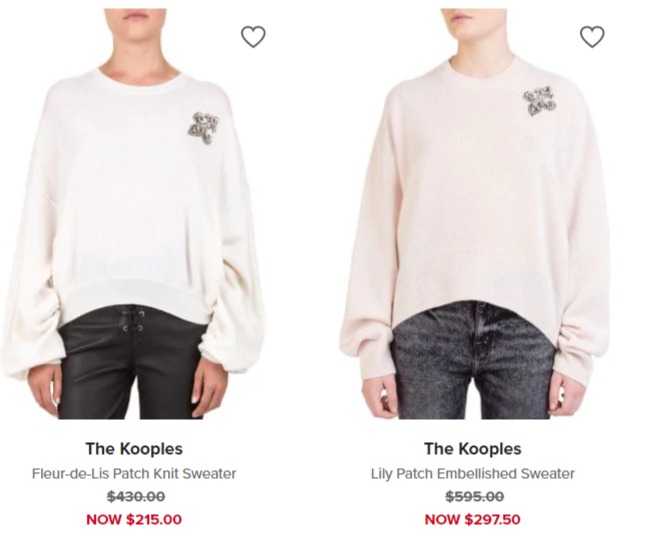Click The Kooples brand above Fleur-de-Lis sweater
The width and height of the screenshot is (646, 543).
click(x=134, y=449)
